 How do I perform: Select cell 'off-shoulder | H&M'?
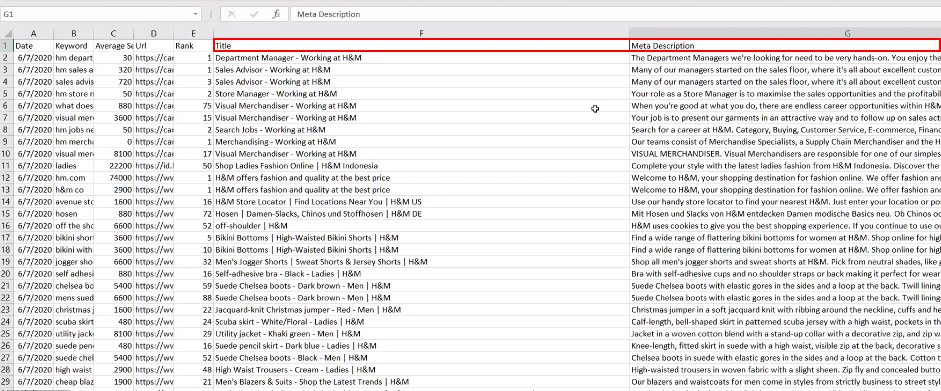click(421, 225)
